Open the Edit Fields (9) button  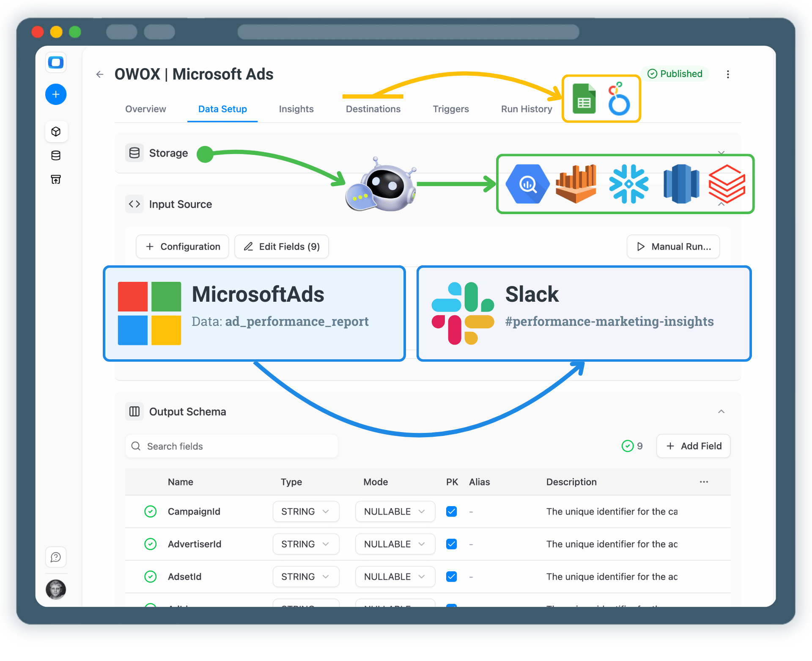(x=281, y=246)
